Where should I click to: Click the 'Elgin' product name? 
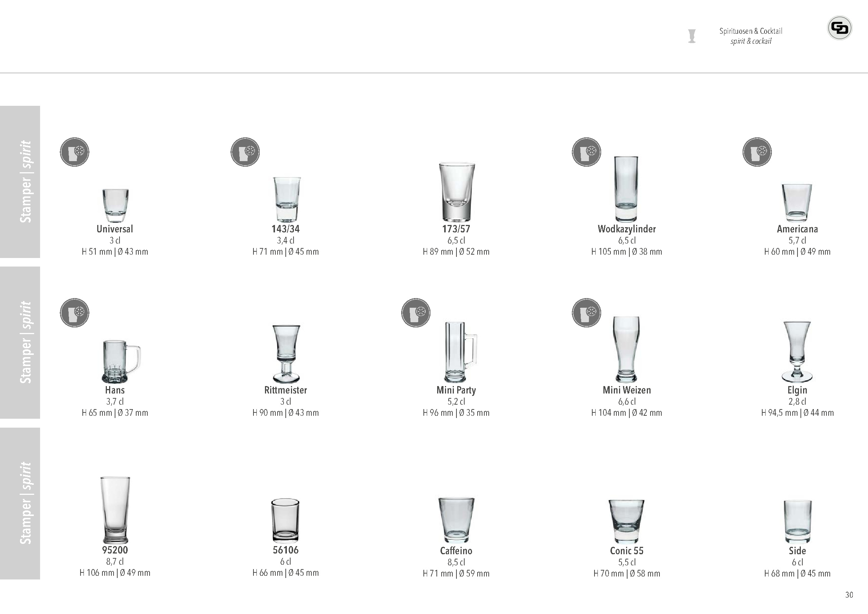tap(797, 390)
